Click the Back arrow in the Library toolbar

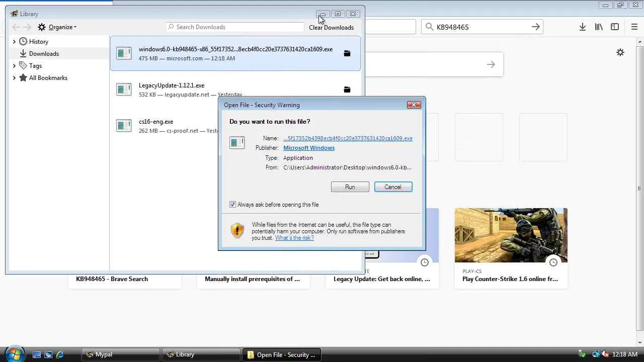(x=16, y=27)
